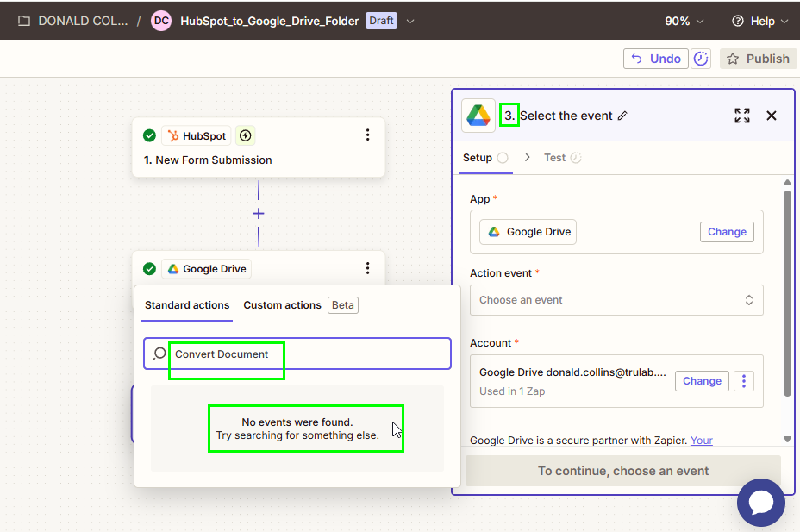
Task: Click the HubSpot step green checkmark
Action: 149,135
